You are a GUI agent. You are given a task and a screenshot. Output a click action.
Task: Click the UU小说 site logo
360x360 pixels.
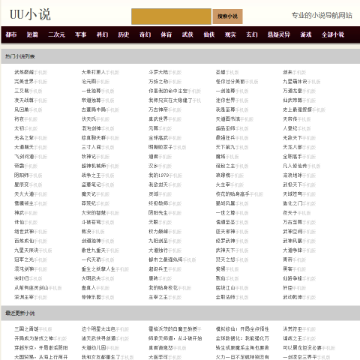tap(30, 15)
